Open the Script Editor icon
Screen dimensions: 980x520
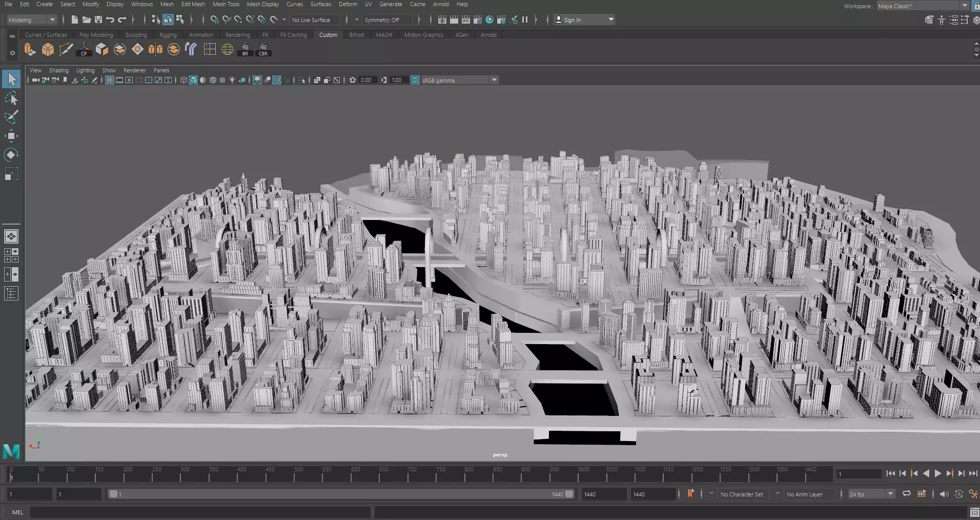click(974, 512)
